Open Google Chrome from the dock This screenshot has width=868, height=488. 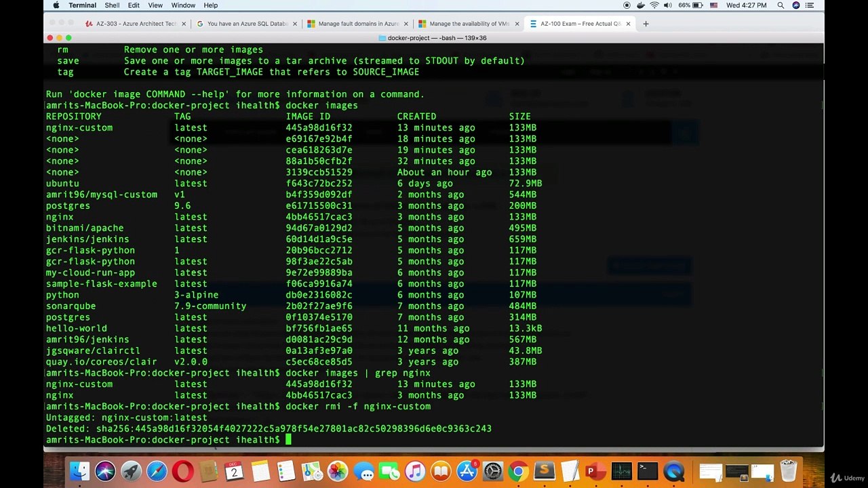click(x=519, y=471)
